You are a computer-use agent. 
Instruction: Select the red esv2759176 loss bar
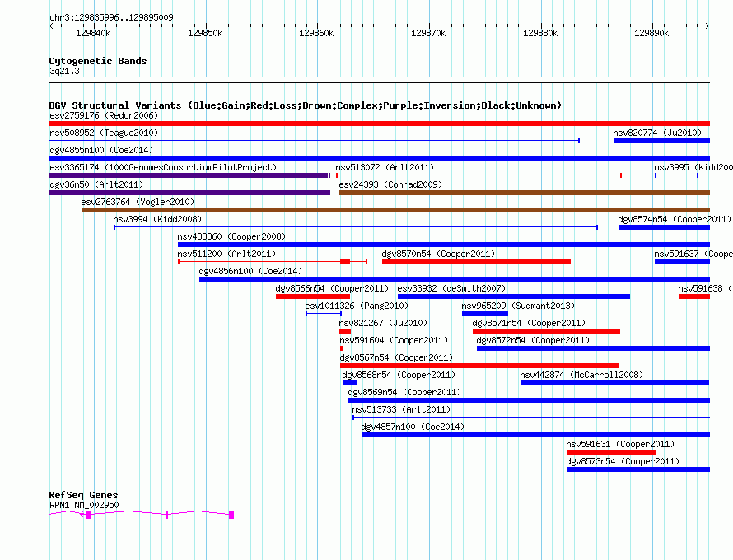click(x=379, y=124)
